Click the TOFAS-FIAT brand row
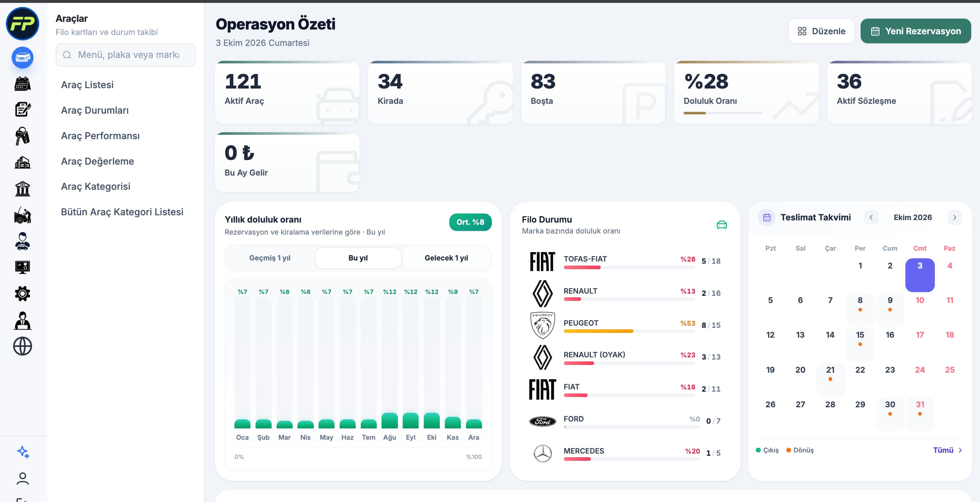 pyautogui.click(x=625, y=262)
